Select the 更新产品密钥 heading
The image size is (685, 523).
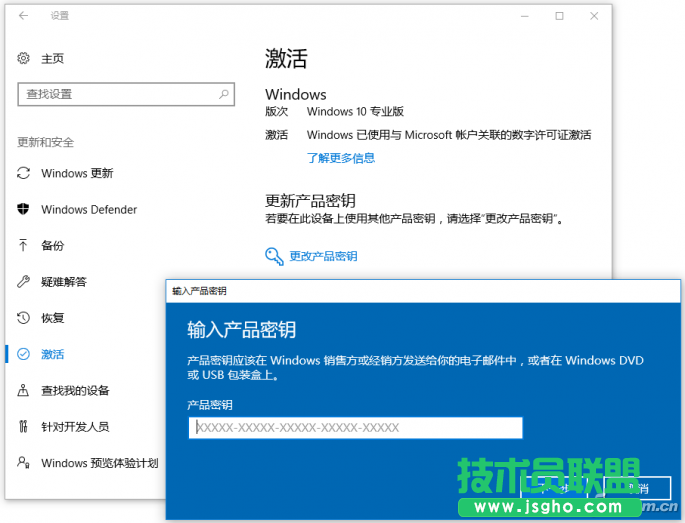310,201
